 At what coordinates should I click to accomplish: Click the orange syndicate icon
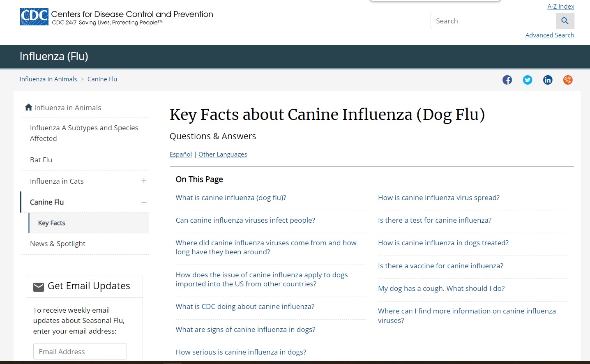pos(567,80)
